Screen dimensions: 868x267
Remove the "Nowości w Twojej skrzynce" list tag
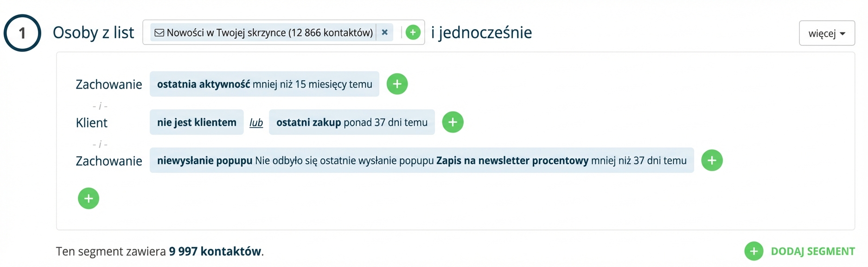[384, 32]
